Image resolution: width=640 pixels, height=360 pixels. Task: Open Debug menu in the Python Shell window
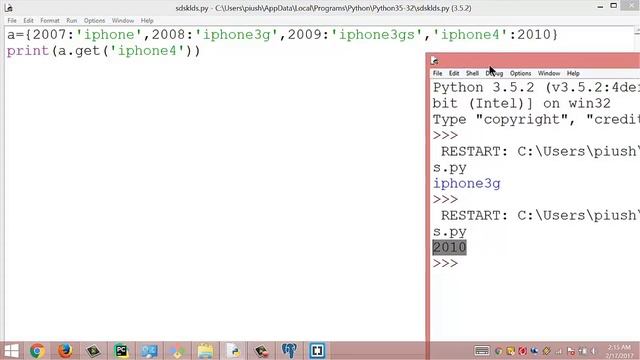tap(494, 73)
